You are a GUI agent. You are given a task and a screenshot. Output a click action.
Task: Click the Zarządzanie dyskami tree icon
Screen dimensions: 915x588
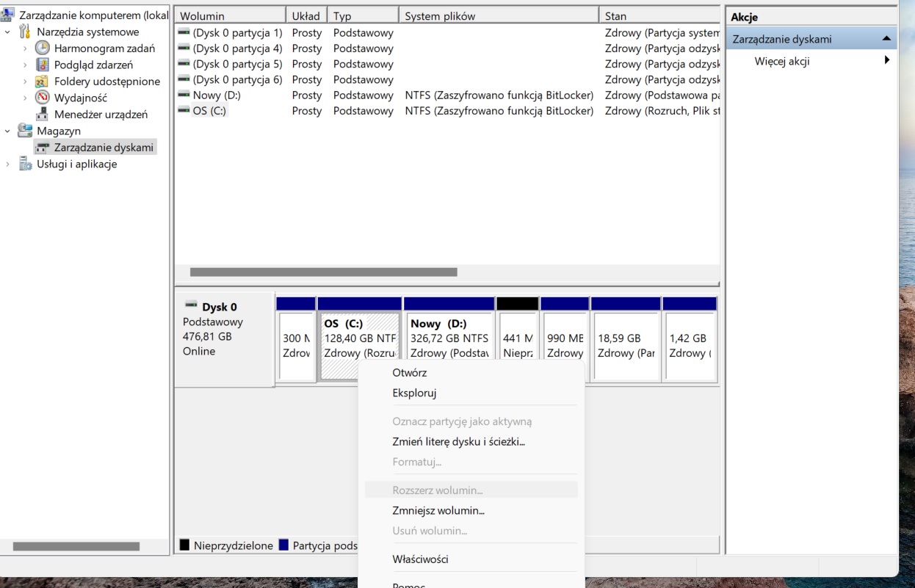[x=42, y=148]
